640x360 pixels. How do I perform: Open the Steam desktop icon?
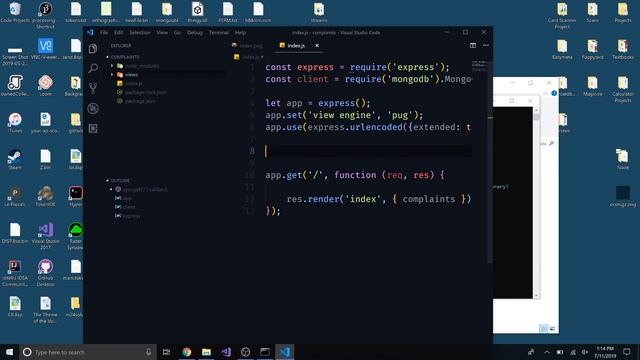click(x=15, y=159)
